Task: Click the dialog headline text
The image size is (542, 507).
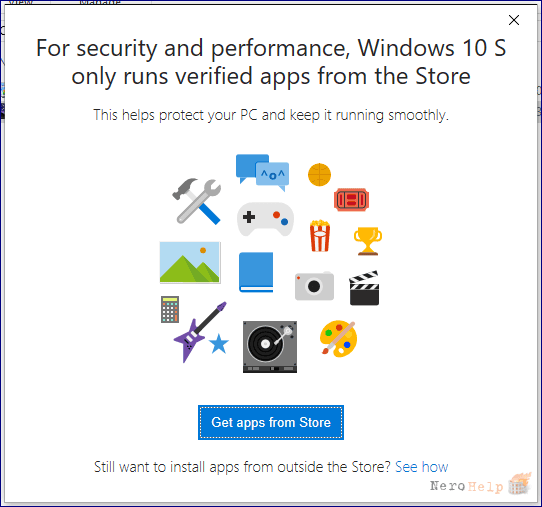Action: (x=271, y=62)
